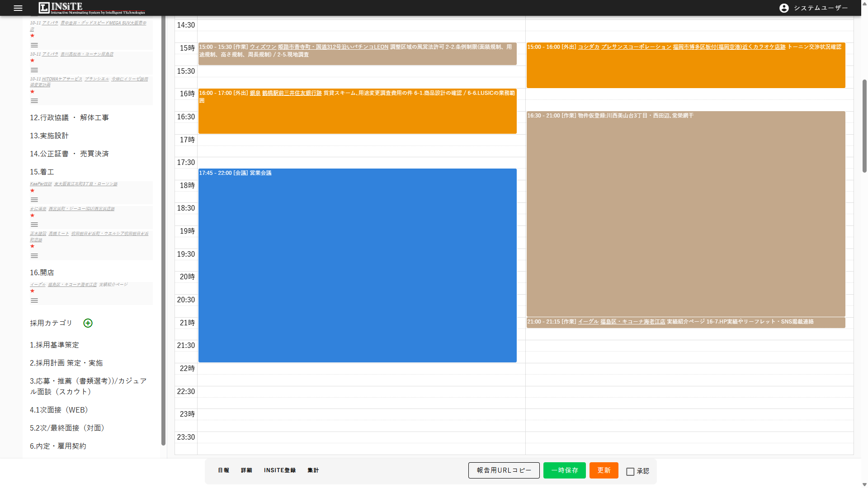The image size is (868, 488).
Task: Open handle menu on かに道楽 card
Action: click(x=34, y=225)
